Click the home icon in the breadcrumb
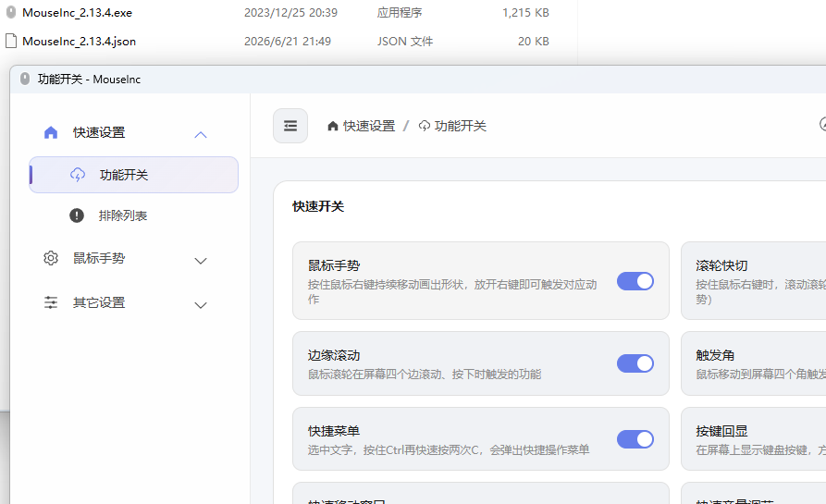 click(x=332, y=126)
